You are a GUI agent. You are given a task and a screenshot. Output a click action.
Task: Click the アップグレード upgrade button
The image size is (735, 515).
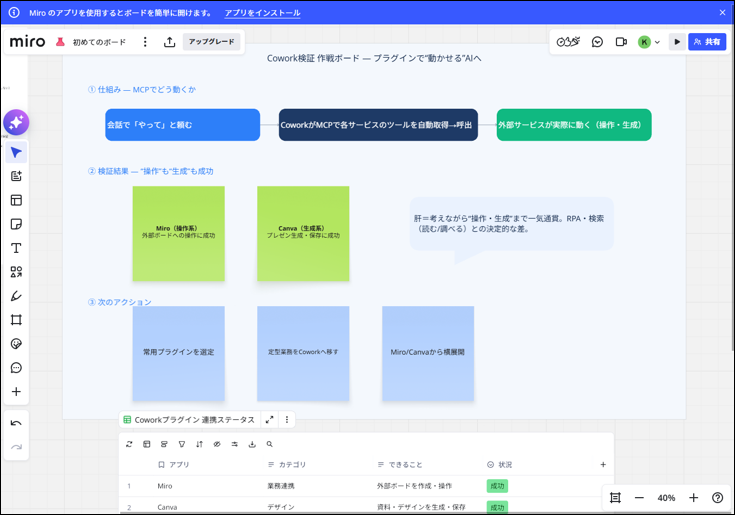[211, 42]
